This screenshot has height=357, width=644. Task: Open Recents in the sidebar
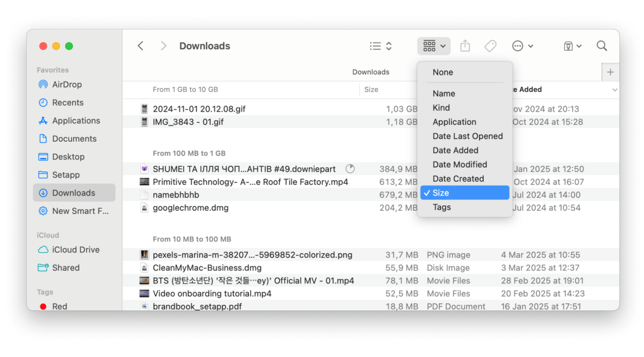pyautogui.click(x=74, y=102)
